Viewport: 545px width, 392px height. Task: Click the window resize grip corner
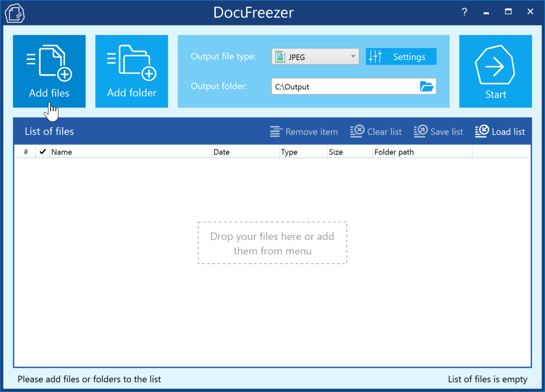(x=537, y=384)
